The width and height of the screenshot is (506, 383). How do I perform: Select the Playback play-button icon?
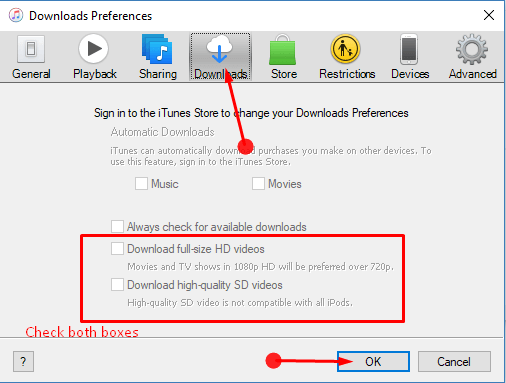point(94,49)
